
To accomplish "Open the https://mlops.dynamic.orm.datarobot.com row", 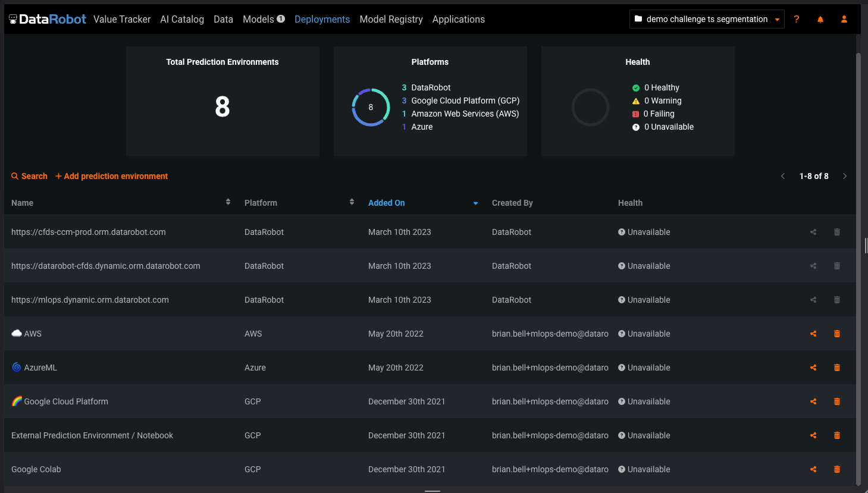I will point(430,300).
